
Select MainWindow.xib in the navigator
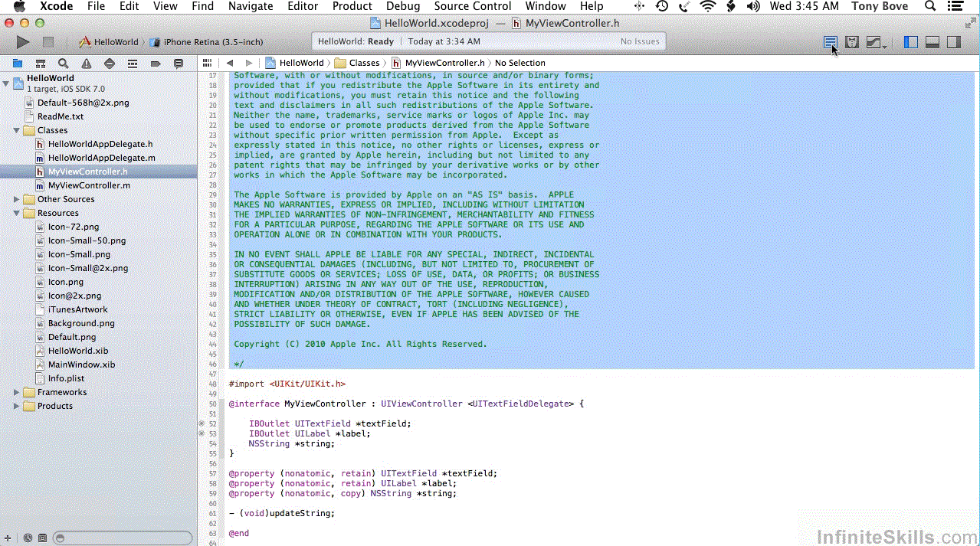point(81,365)
